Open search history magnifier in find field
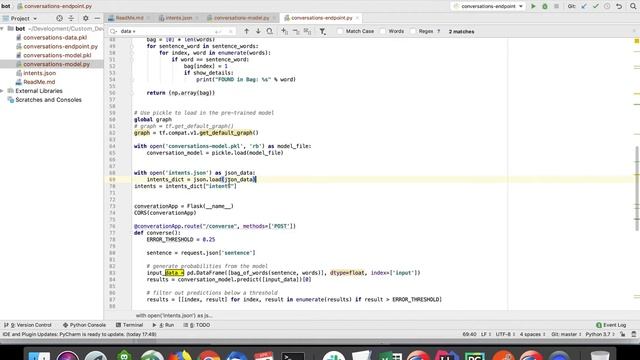Screen dimensions: 640x360 (x=114, y=31)
